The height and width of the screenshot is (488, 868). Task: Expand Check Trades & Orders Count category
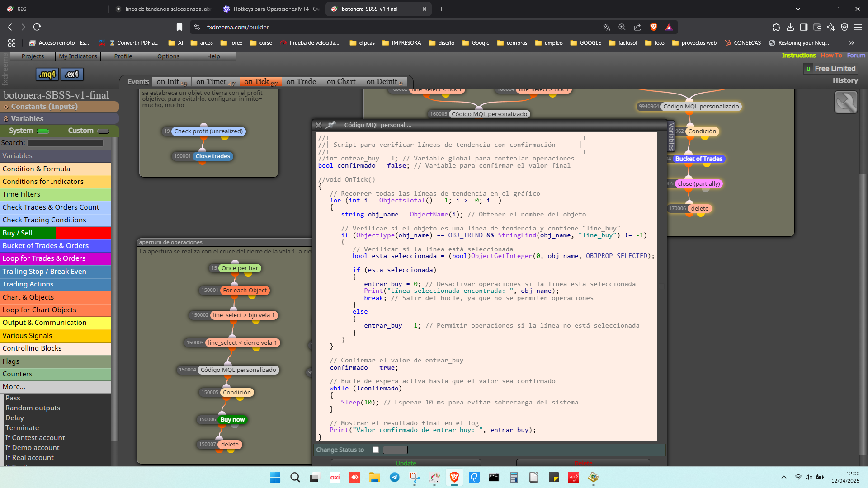(x=55, y=207)
